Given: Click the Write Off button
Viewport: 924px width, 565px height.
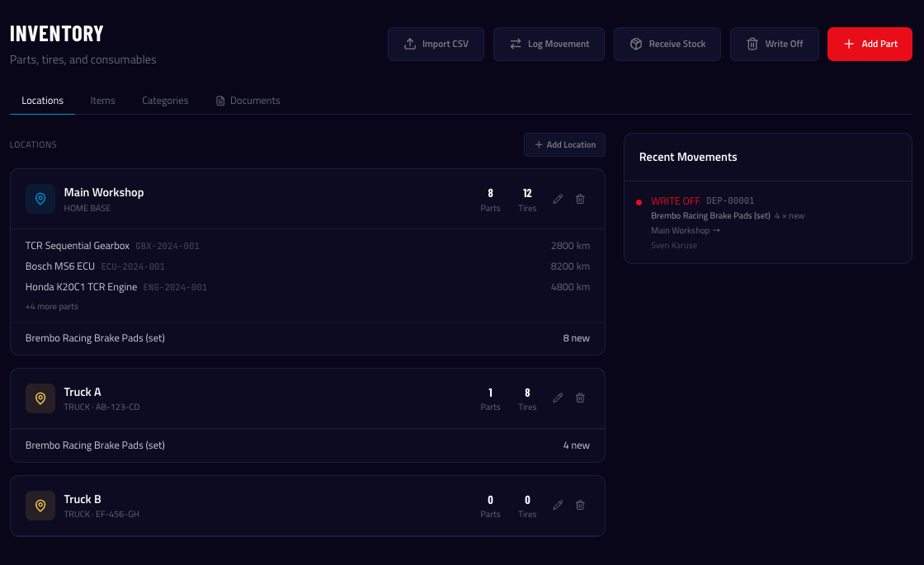Looking at the screenshot, I should click(774, 44).
